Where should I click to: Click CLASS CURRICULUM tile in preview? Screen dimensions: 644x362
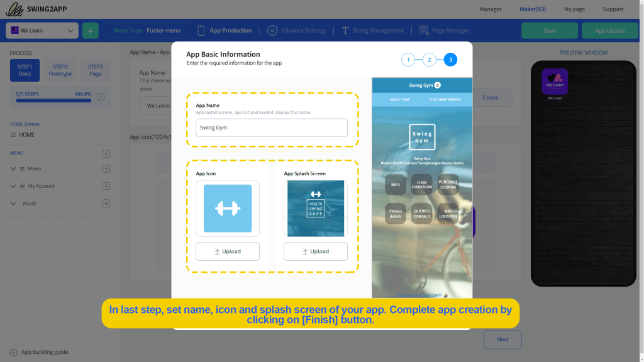click(422, 185)
